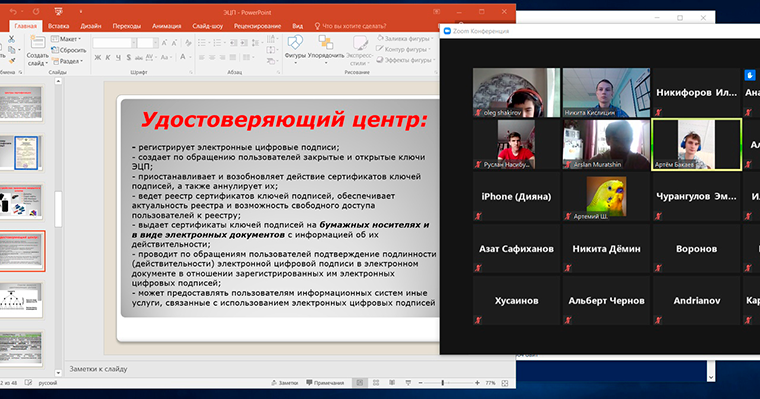Open the font name combo box

[114, 43]
